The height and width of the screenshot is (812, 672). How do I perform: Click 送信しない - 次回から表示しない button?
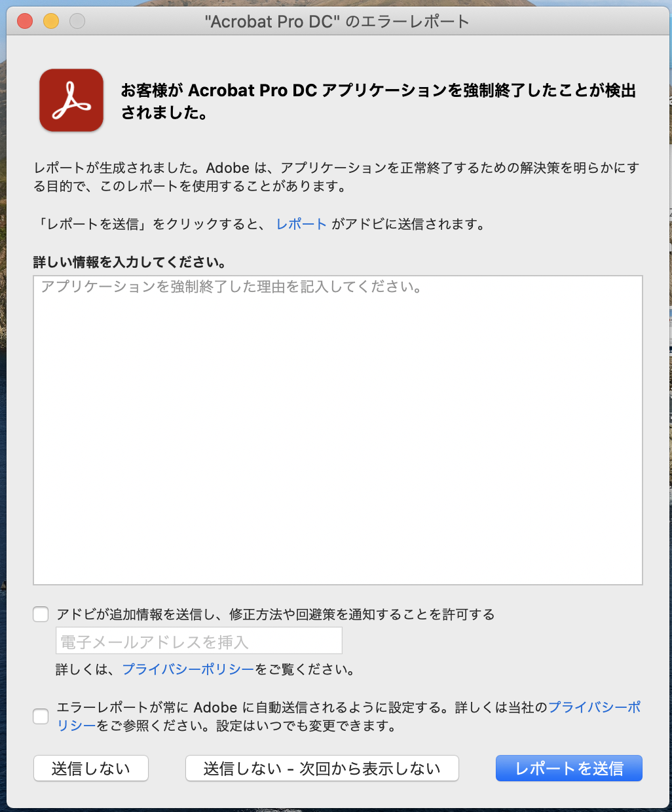click(x=322, y=767)
